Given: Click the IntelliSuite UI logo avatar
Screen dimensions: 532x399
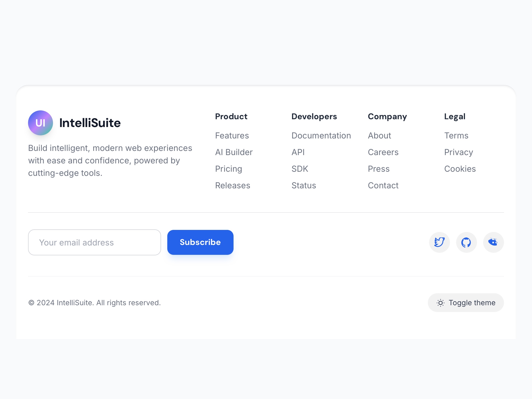Looking at the screenshot, I should 41,123.
